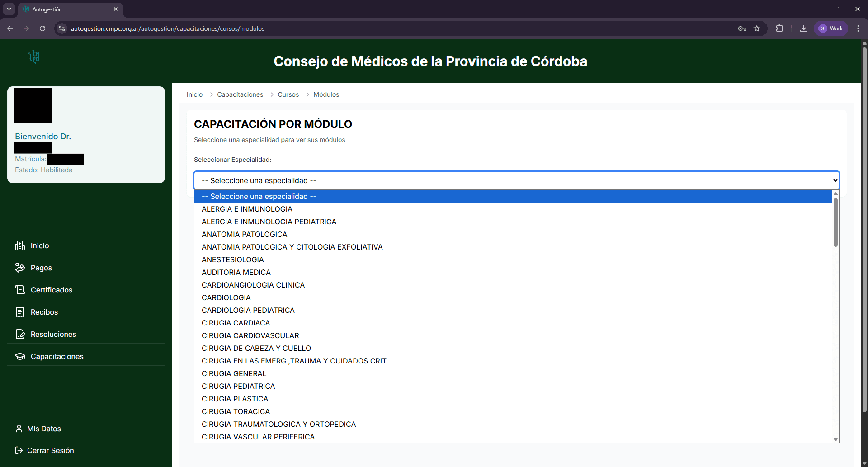The width and height of the screenshot is (868, 467).
Task: Click the Capacitaciones graduation cap icon
Action: (x=20, y=356)
